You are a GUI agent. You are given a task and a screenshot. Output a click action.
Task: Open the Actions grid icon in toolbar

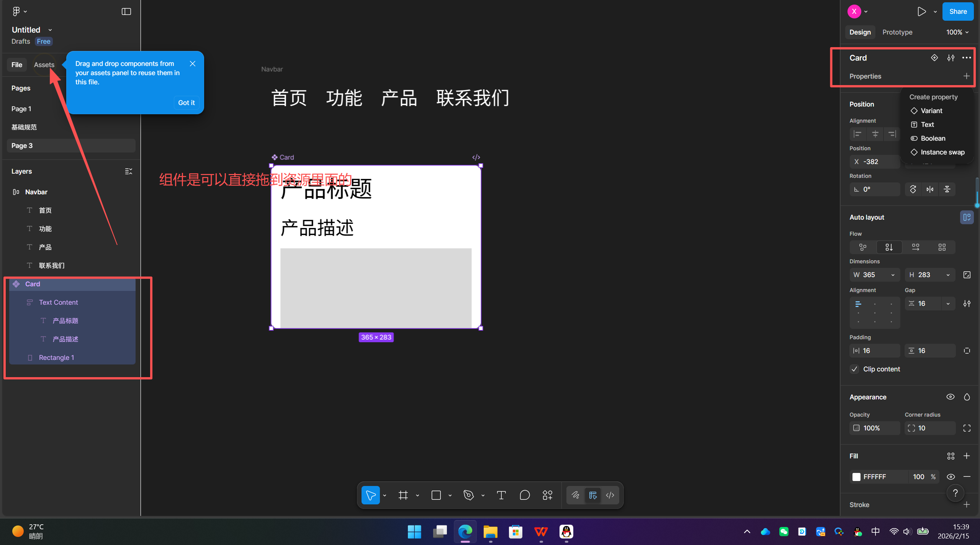(x=547, y=495)
